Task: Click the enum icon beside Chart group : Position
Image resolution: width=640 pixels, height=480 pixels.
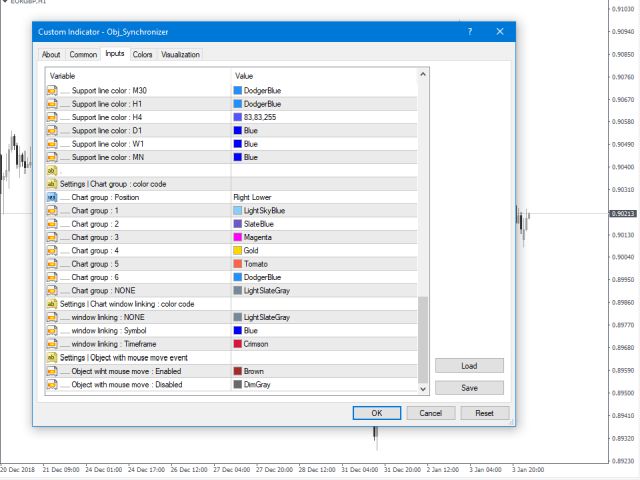Action: pyautogui.click(x=52, y=198)
